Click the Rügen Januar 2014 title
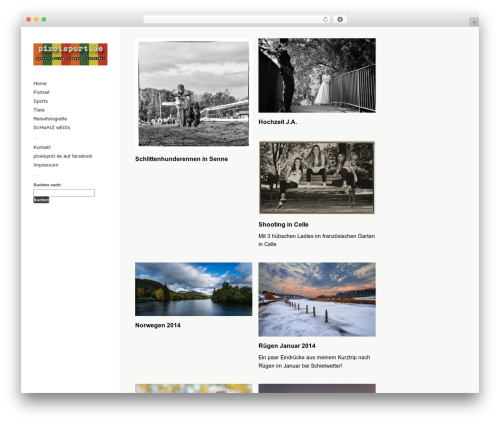The width and height of the screenshot is (500, 423). (287, 346)
